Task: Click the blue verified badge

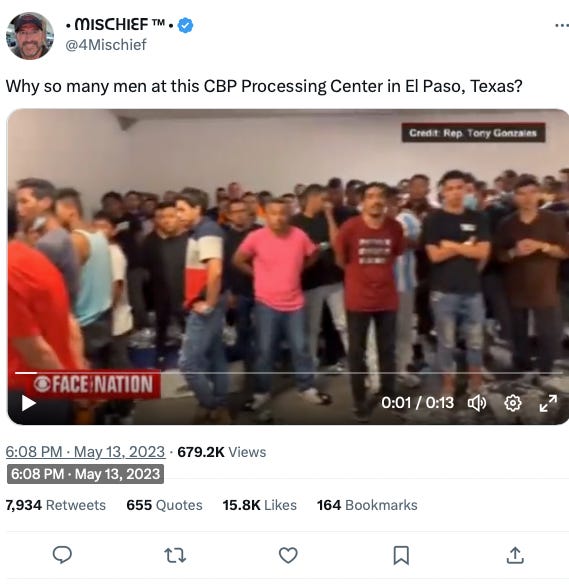Action: (185, 25)
